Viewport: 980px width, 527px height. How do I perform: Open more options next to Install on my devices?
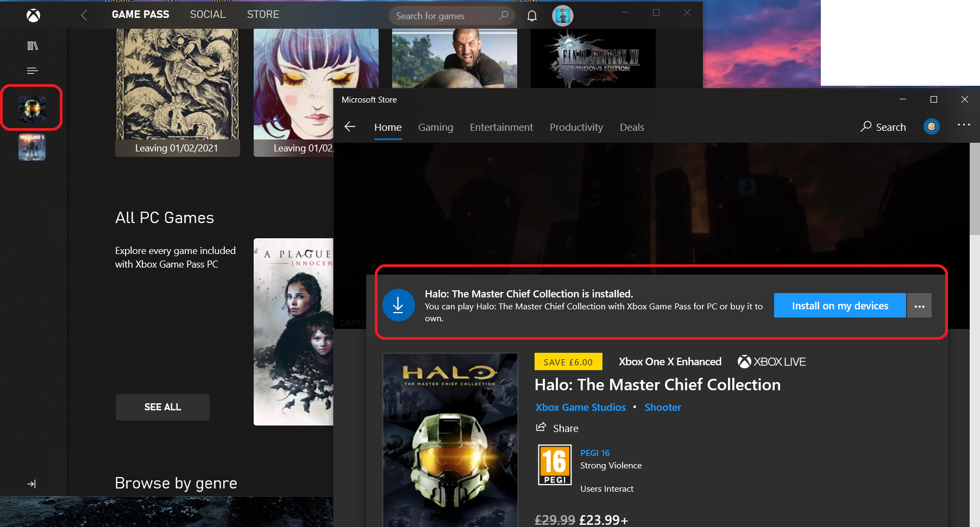[x=920, y=306]
